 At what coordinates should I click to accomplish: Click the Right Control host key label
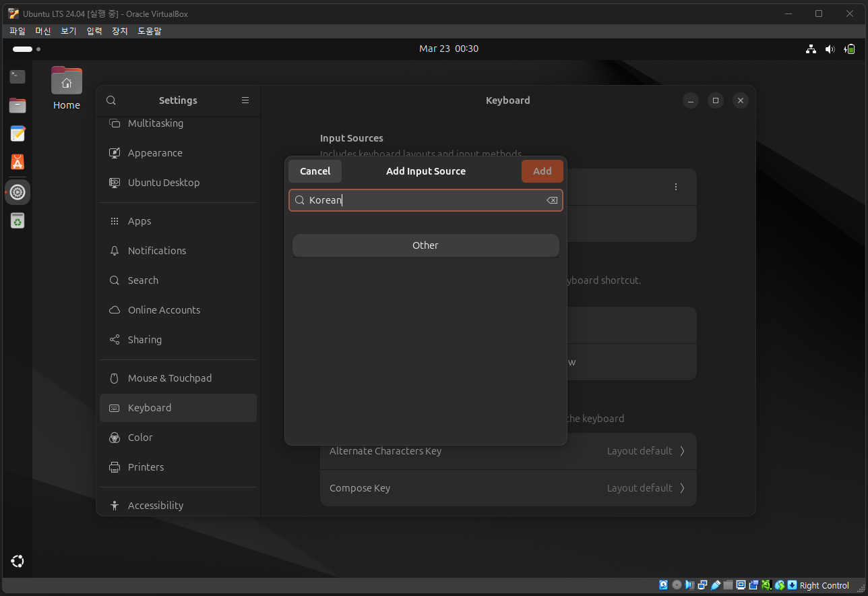(824, 585)
